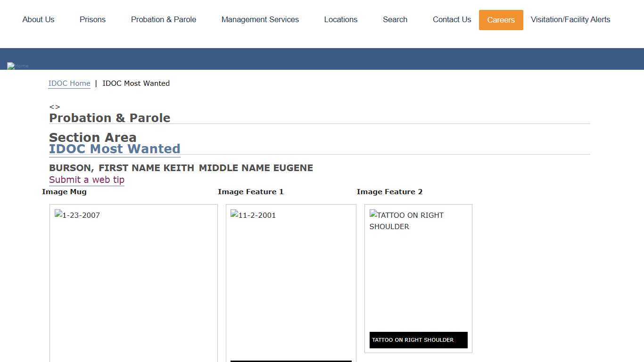Click the blue IDOC Most Wanted heading link

115,149
